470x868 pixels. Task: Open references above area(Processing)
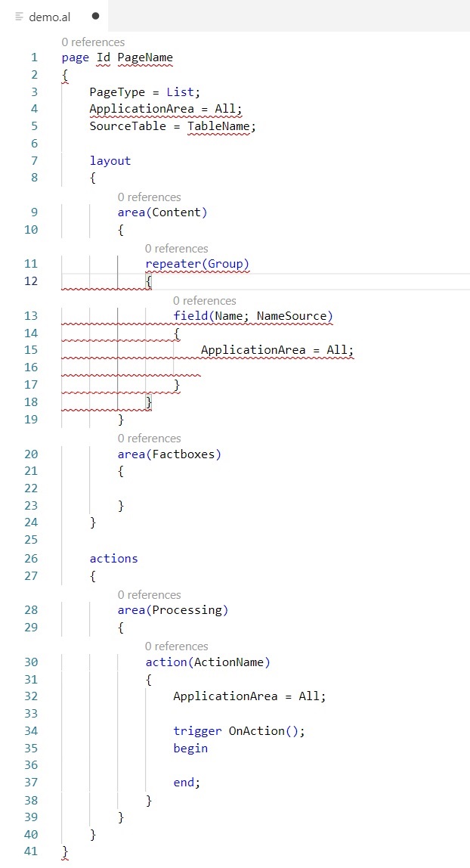(x=149, y=595)
